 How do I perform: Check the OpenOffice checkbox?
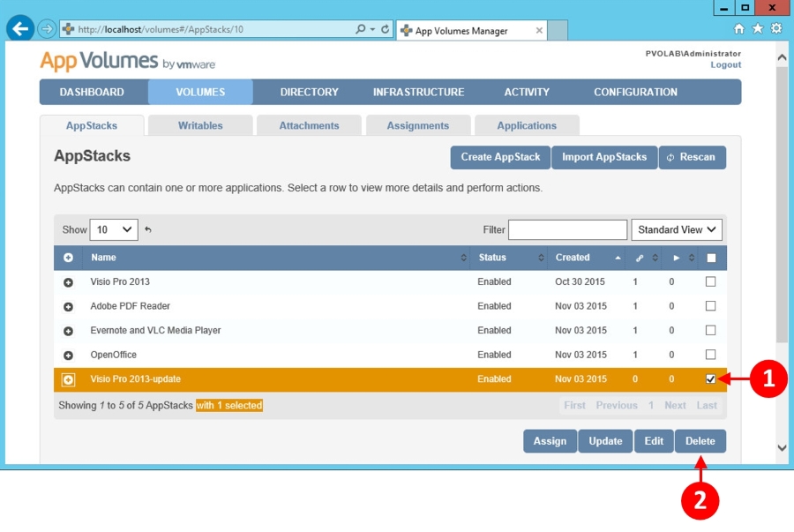710,355
